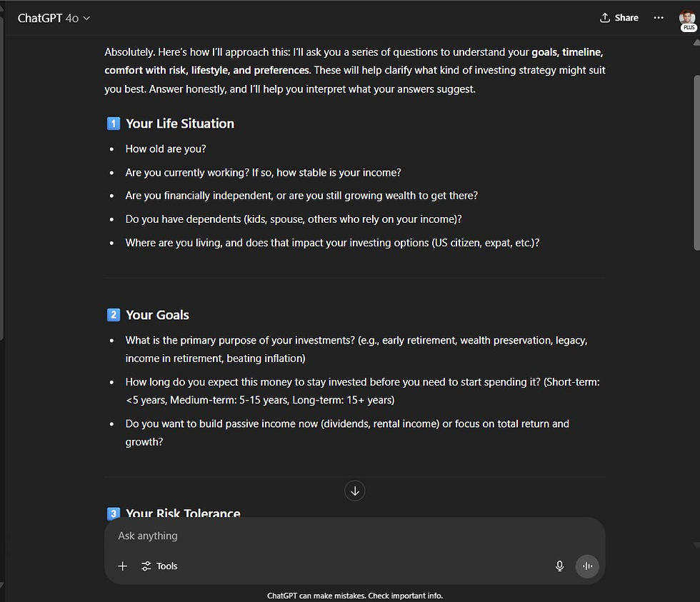Open the Tools menu in composer

point(159,566)
